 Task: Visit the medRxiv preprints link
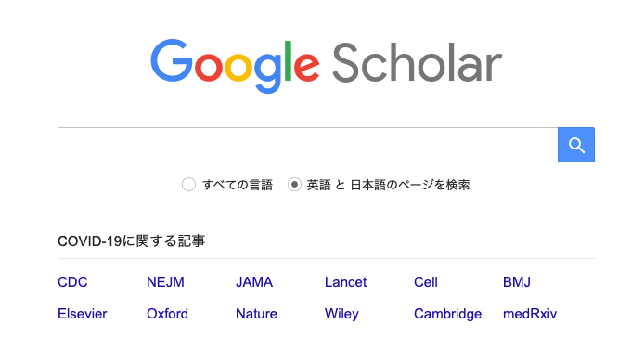pos(530,314)
